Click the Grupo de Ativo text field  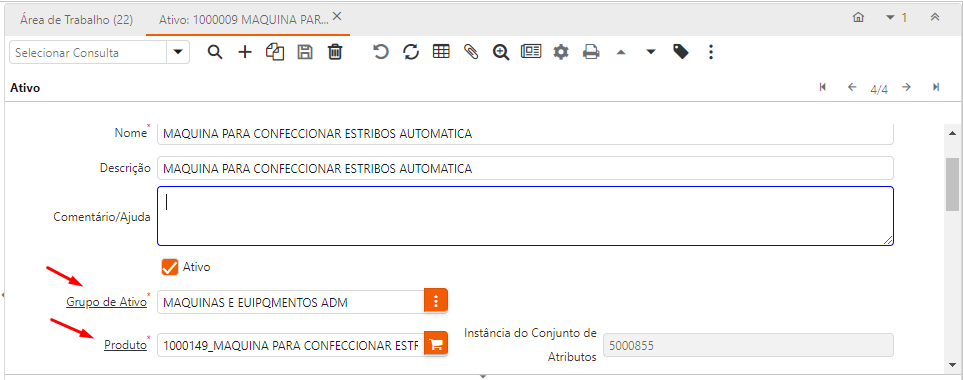(x=290, y=301)
